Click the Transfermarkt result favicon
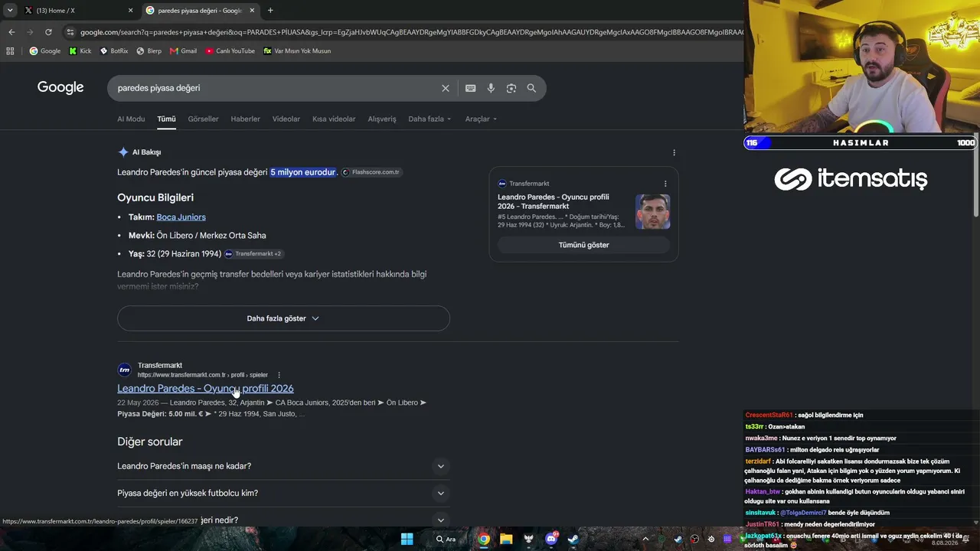This screenshot has width=980, height=551. (124, 370)
